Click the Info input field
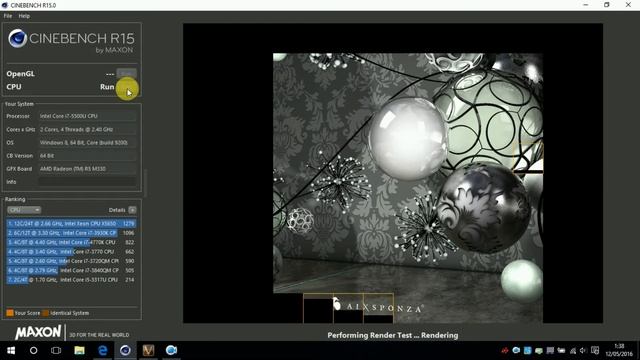The width and height of the screenshot is (640, 360). pos(87,182)
